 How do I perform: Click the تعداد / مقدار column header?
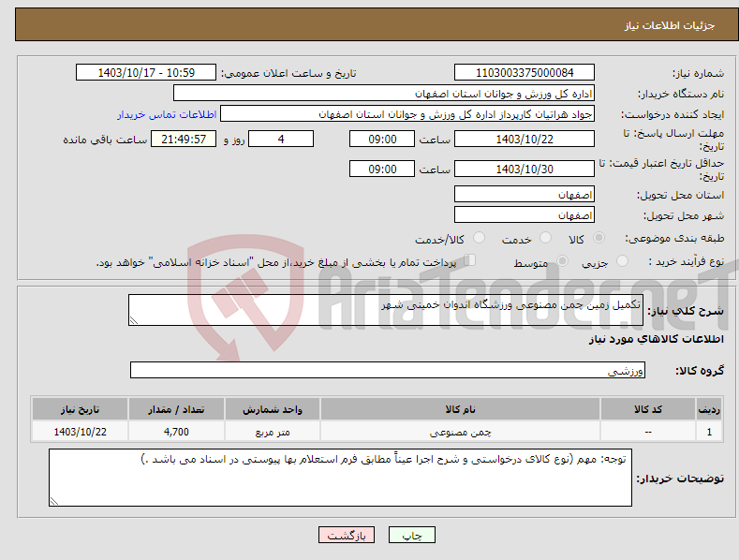click(x=176, y=409)
